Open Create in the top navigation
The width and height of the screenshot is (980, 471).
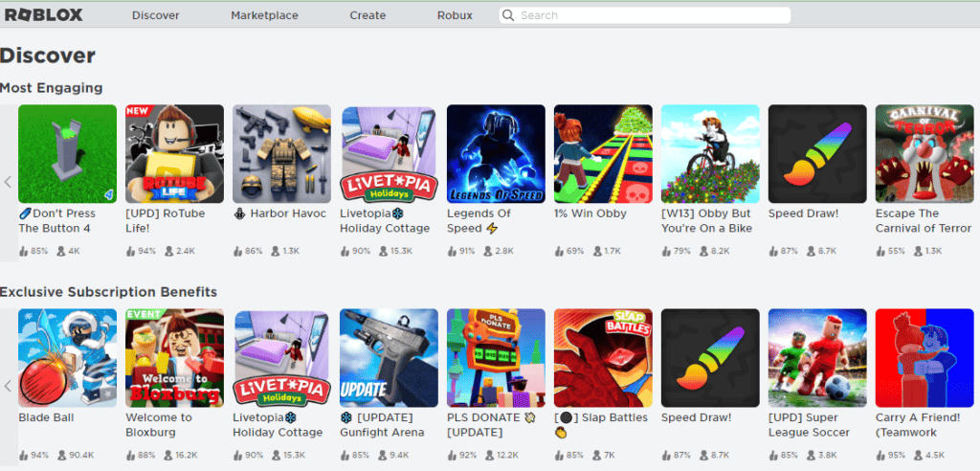tap(367, 15)
